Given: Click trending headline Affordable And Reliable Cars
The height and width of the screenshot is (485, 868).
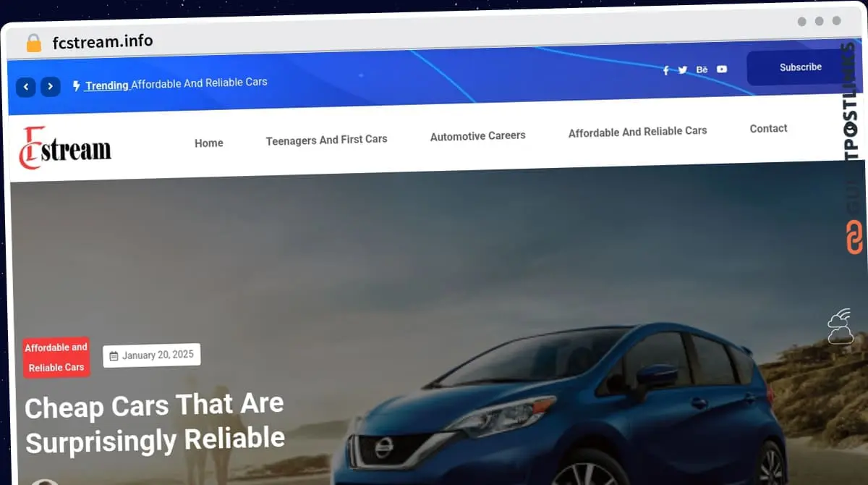Looking at the screenshot, I should click(x=199, y=83).
